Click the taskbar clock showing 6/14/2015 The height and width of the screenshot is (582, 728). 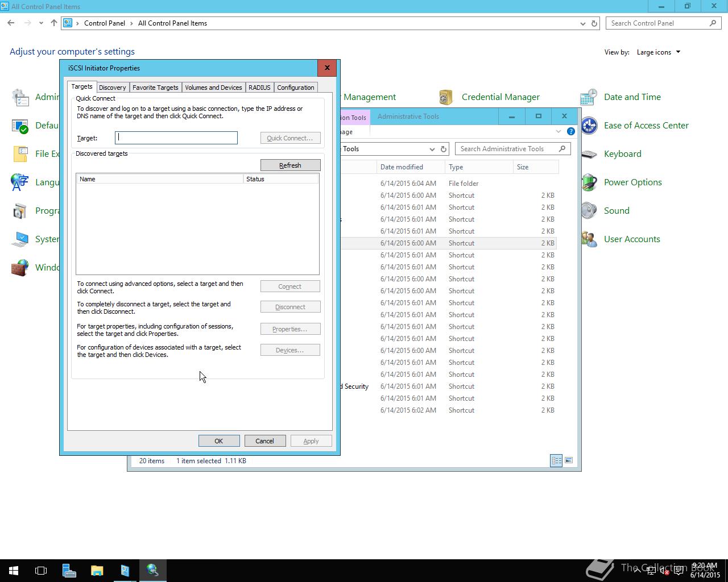point(705,571)
